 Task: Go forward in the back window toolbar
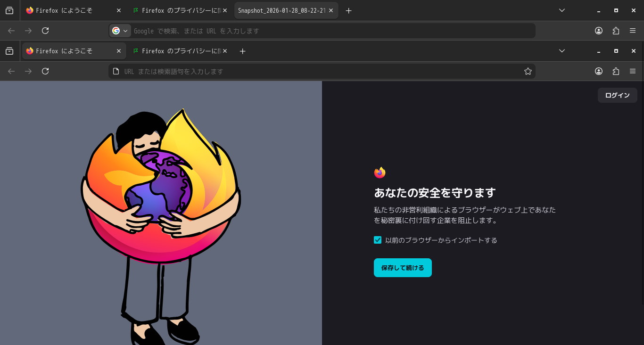click(28, 31)
